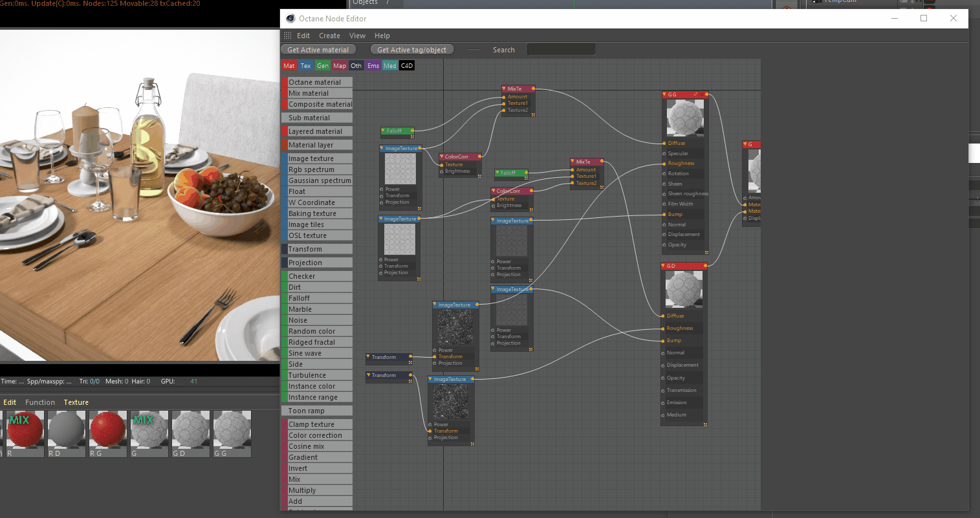Click the GD node's bottom corner handle icon
Viewport: 980px width, 518px height.
point(705,424)
